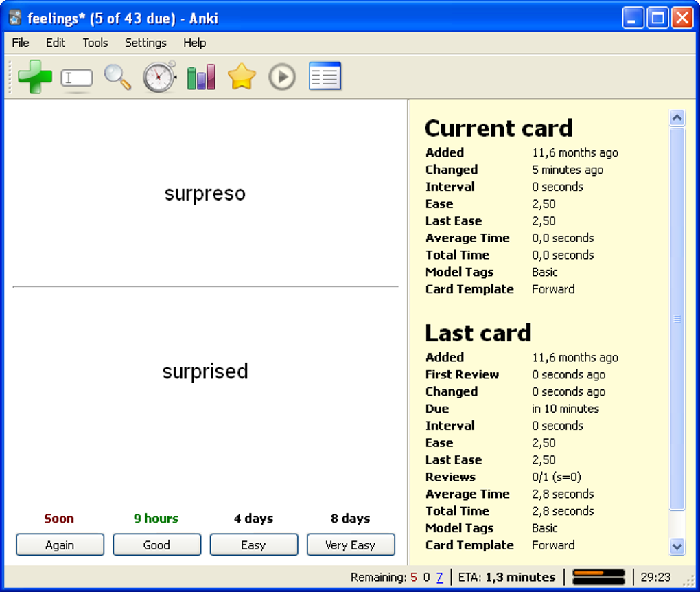Open the Help menu

[194, 43]
